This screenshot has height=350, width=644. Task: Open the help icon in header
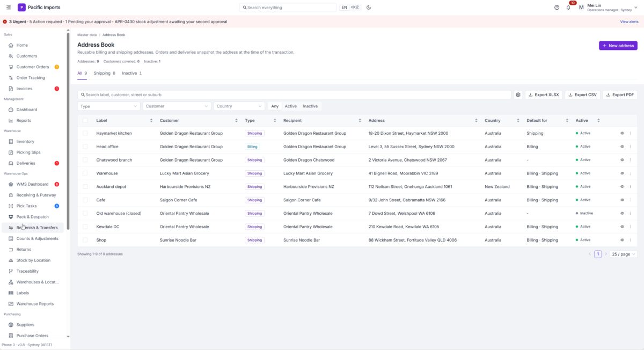coord(557,8)
